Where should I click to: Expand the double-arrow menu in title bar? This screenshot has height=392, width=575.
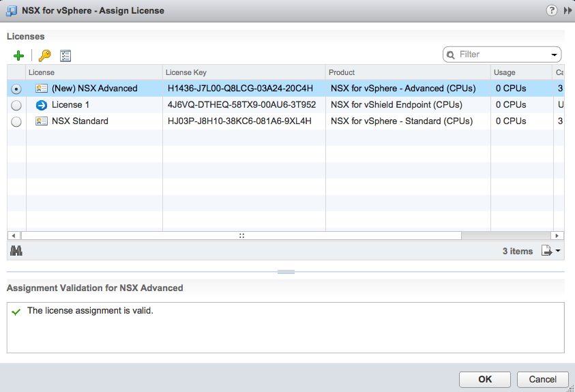[566, 10]
